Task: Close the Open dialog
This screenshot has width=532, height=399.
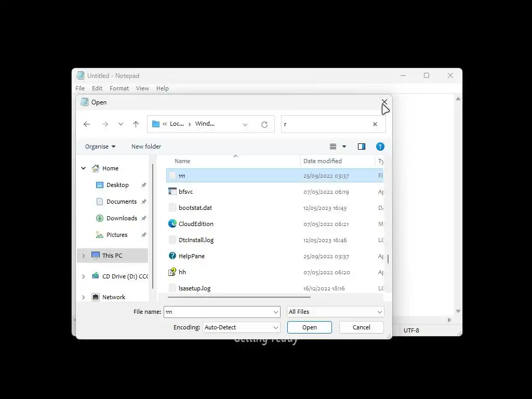Action: coord(384,102)
